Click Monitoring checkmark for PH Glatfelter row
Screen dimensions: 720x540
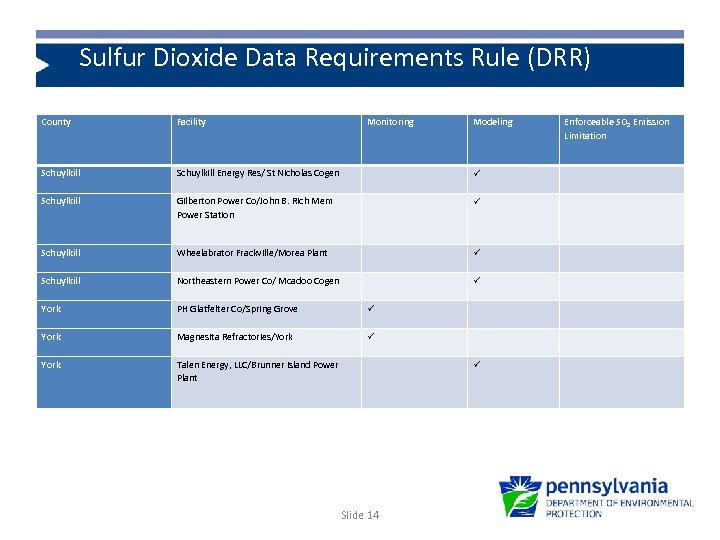pos(371,308)
